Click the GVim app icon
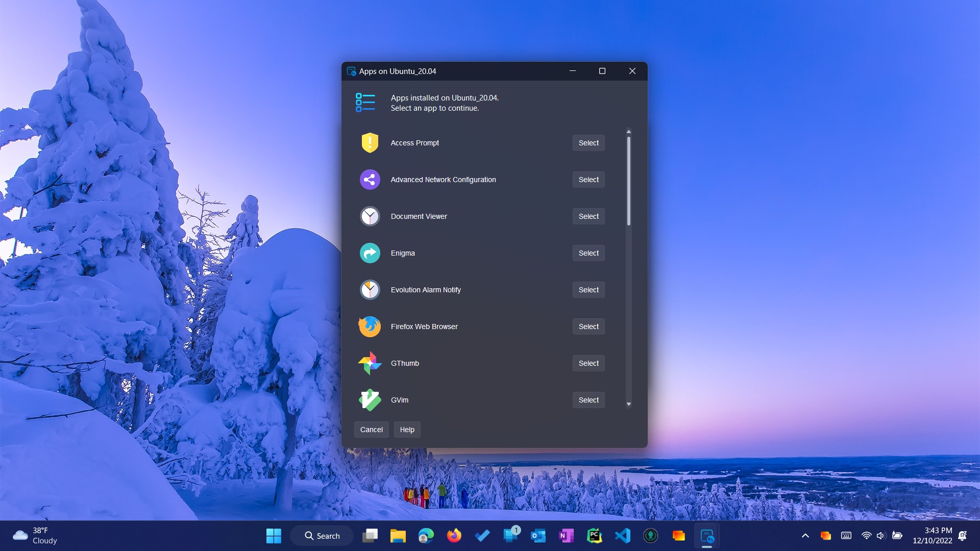 [370, 400]
